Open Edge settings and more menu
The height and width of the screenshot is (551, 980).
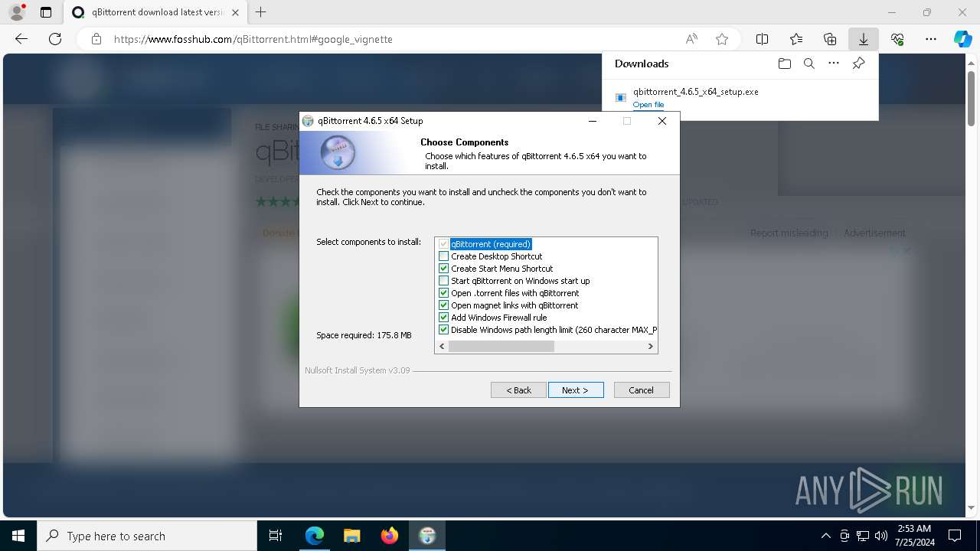(931, 39)
